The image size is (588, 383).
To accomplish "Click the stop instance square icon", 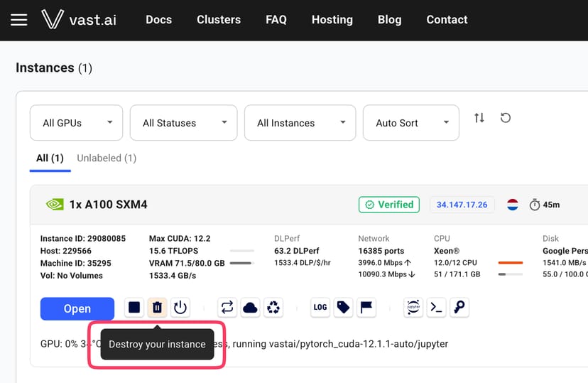I will (134, 307).
